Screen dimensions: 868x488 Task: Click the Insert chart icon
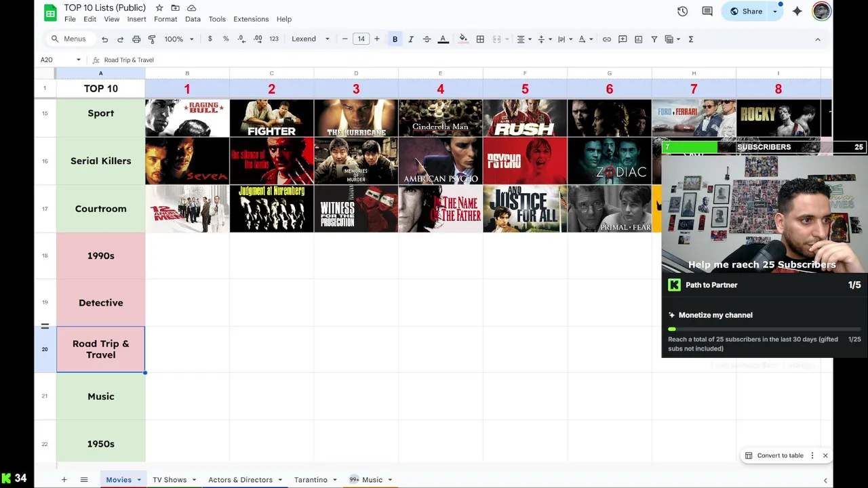pos(638,39)
